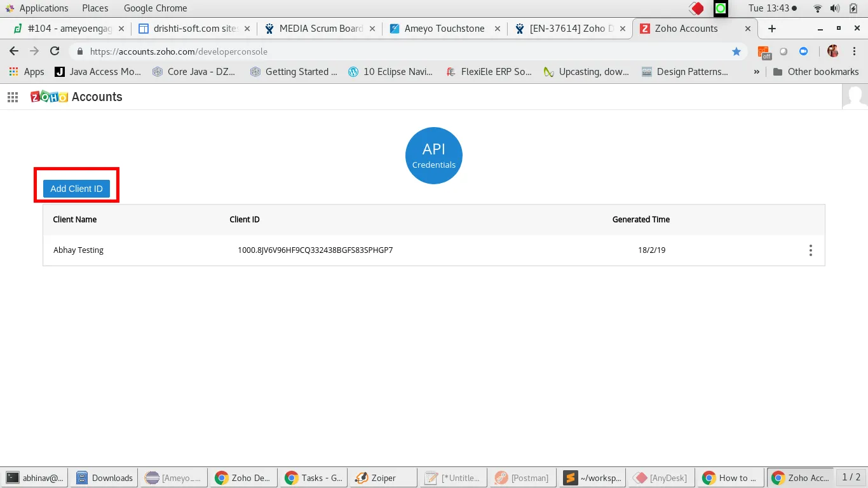The width and height of the screenshot is (868, 488).
Task: Open the FlexiEle ERP So... bookmark
Action: pyautogui.click(x=489, y=72)
